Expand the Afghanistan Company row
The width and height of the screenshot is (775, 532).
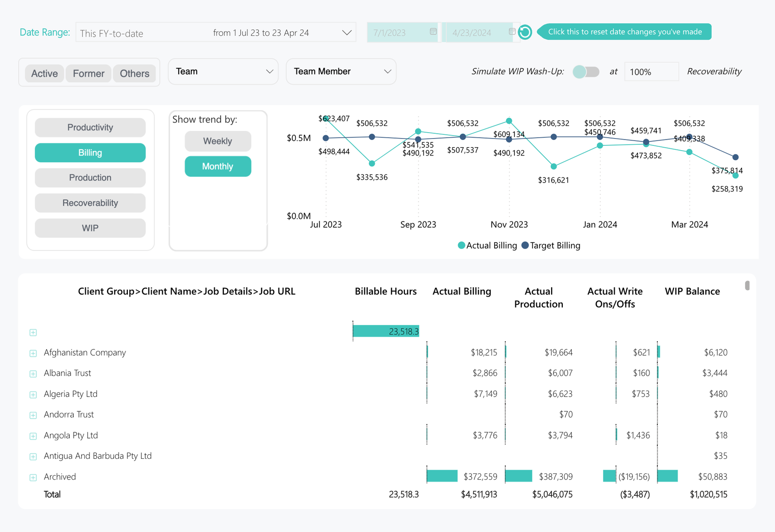(33, 353)
